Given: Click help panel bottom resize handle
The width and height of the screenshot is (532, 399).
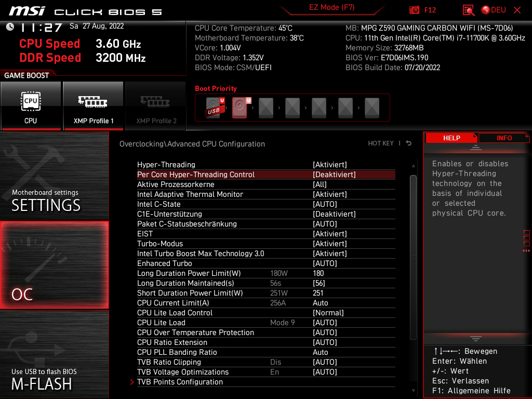Looking at the screenshot, I should (x=476, y=339).
